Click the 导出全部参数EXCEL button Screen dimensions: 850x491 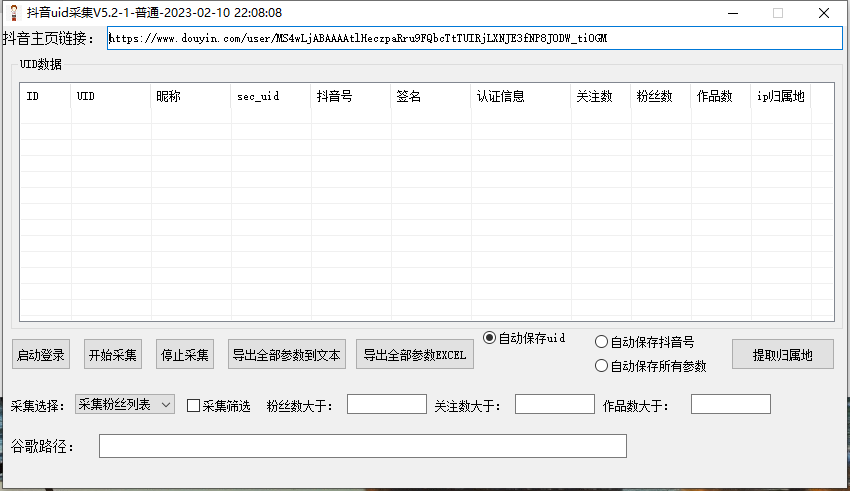point(414,355)
